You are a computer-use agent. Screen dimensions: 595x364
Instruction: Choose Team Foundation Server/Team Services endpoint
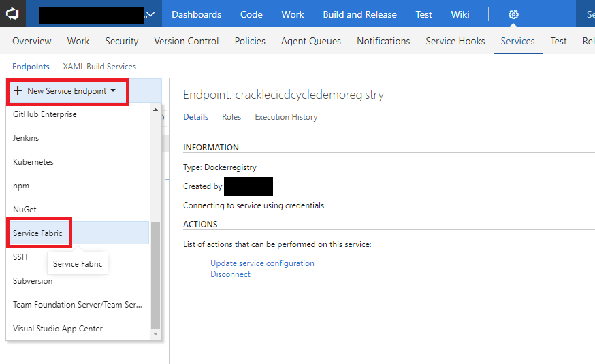tap(78, 305)
